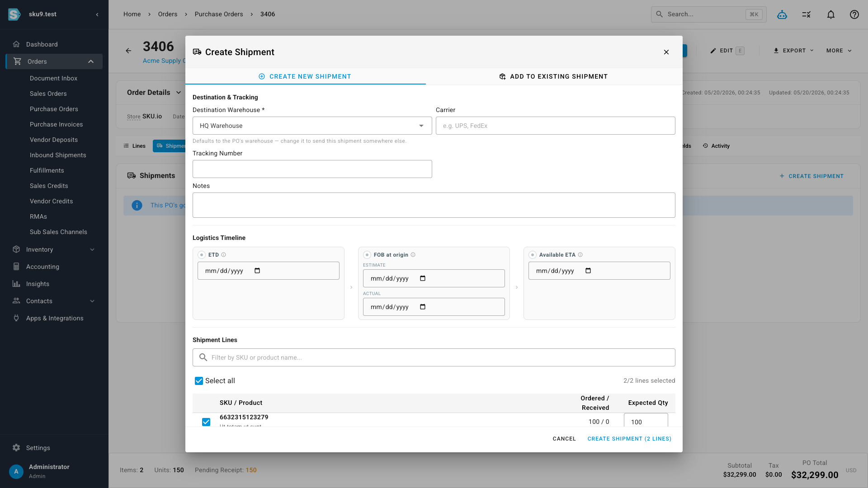Click the FOB at origin info icon
The height and width of the screenshot is (488, 868).
413,255
